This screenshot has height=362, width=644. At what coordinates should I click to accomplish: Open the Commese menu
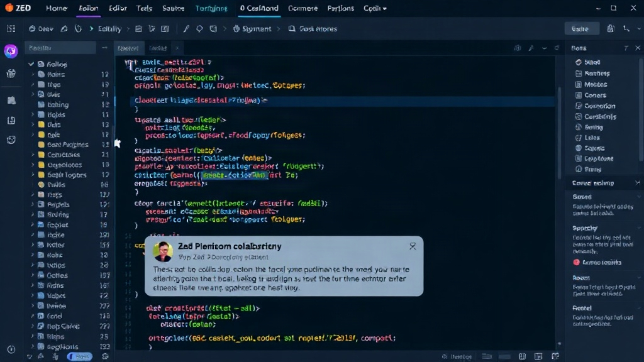click(303, 8)
